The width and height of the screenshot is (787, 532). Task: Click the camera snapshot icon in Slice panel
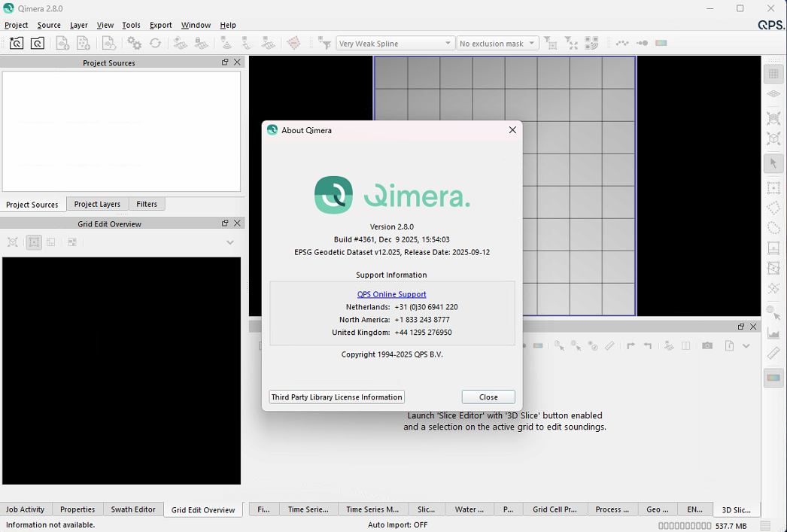(707, 346)
